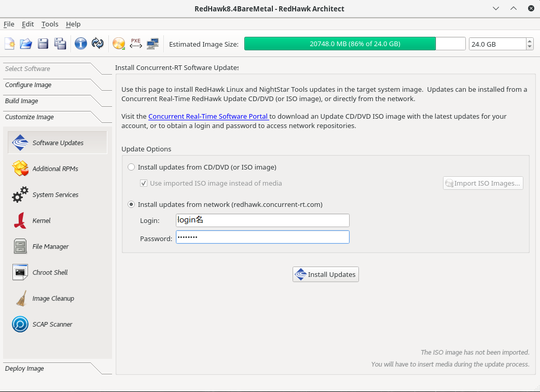Click the "Estimated Image Size:" label
This screenshot has width=540, height=392.
204,45
